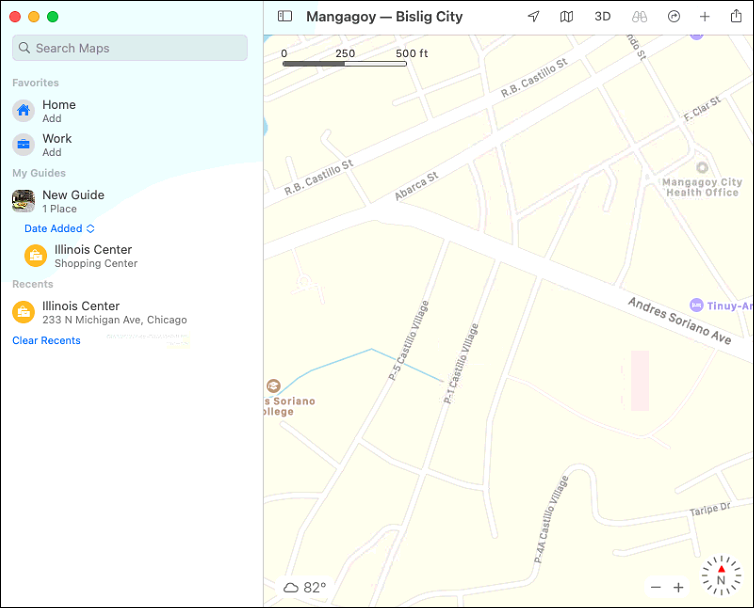The width and height of the screenshot is (754, 608).
Task: Clear Recents list
Action: tap(46, 341)
